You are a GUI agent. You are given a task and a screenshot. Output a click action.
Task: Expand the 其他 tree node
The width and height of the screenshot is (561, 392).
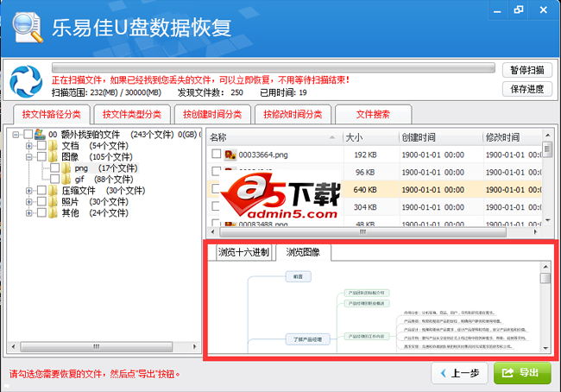pos(29,212)
